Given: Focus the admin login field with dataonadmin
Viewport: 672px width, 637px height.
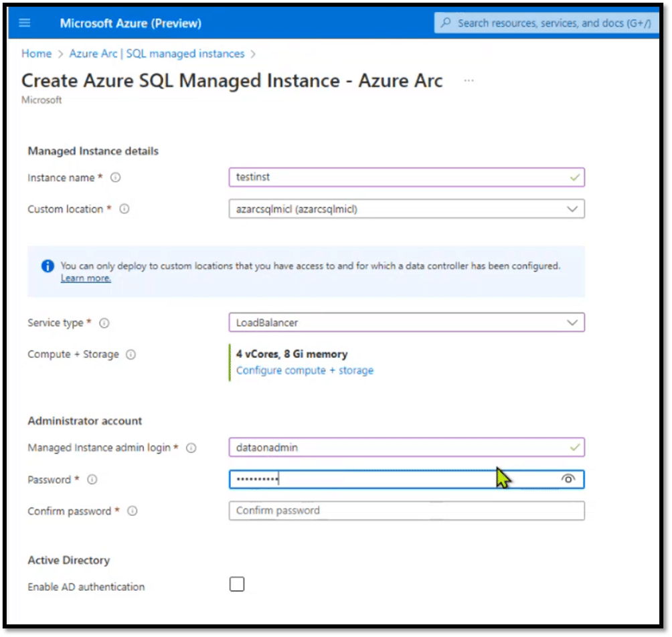Looking at the screenshot, I should (406, 448).
